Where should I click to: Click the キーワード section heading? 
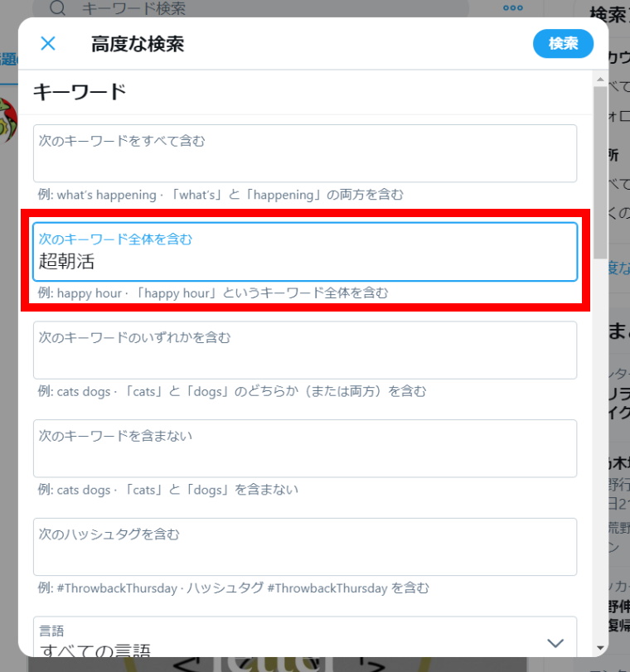coord(80,92)
